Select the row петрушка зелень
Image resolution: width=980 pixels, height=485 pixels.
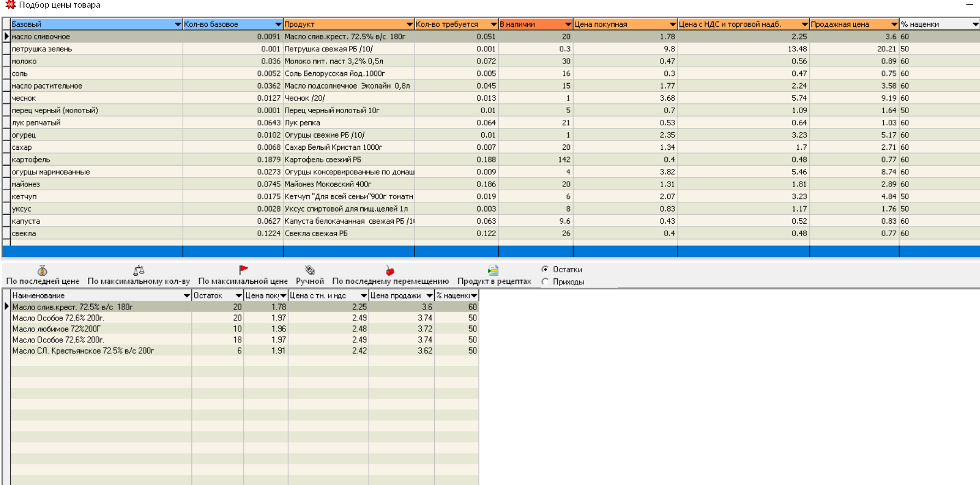pos(491,49)
